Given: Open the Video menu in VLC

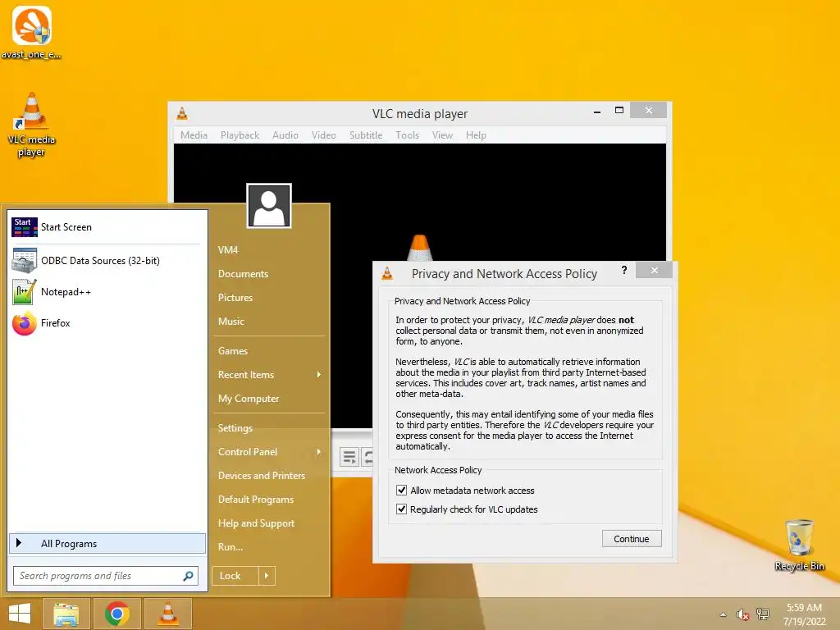Looking at the screenshot, I should tap(323, 135).
